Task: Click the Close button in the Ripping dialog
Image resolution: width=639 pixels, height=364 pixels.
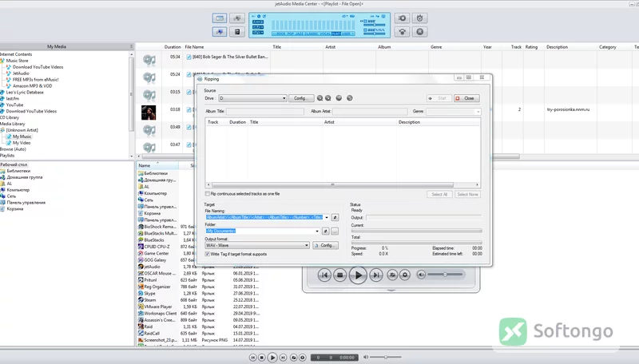Action: 466,98
